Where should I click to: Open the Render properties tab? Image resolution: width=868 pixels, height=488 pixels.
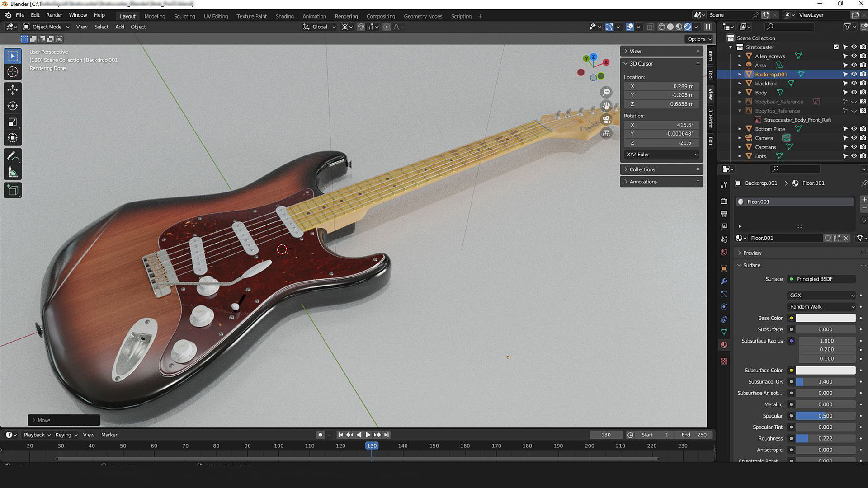[x=724, y=201]
